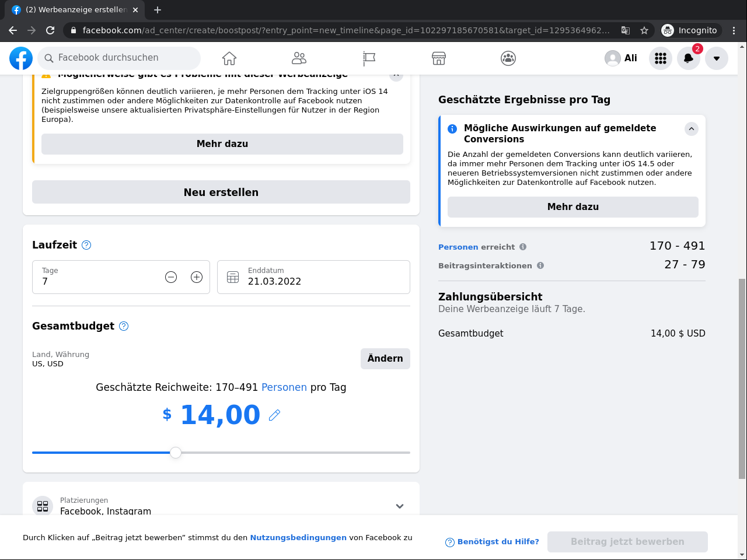This screenshot has width=747, height=560.
Task: Click the page vertical scrollbar
Action: click(742, 379)
